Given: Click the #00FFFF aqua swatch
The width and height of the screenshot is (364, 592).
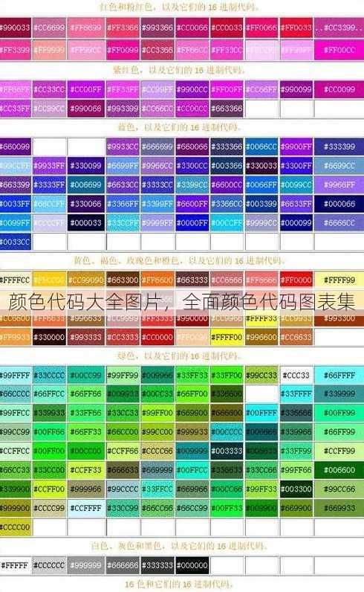Looking at the screenshot, I should (261, 413).
